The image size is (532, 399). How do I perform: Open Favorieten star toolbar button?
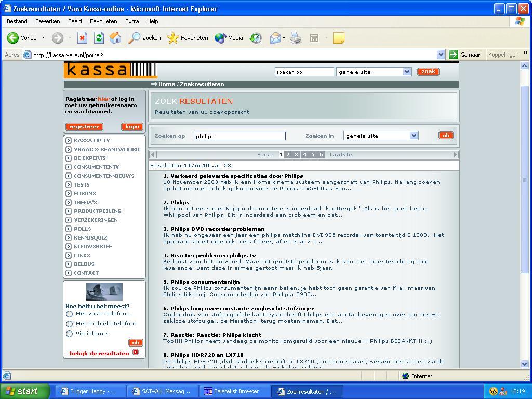click(x=187, y=38)
